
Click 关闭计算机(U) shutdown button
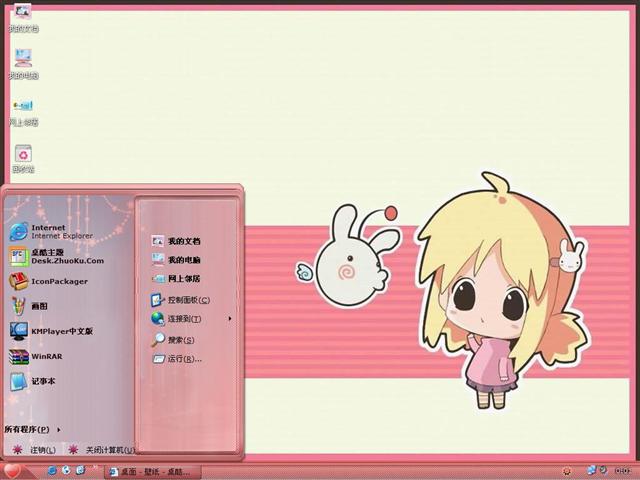point(101,450)
